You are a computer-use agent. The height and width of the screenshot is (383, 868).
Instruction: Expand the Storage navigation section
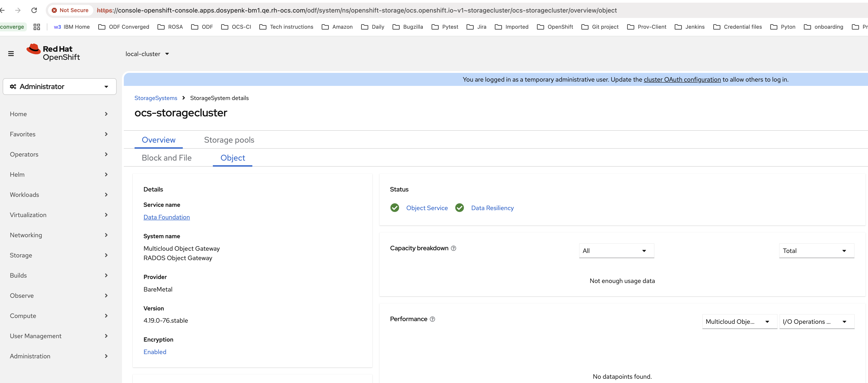59,255
